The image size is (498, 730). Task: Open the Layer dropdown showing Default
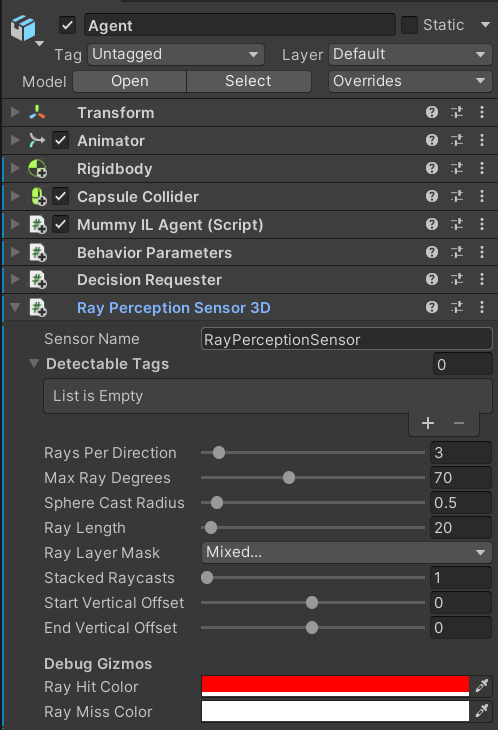pyautogui.click(x=410, y=54)
